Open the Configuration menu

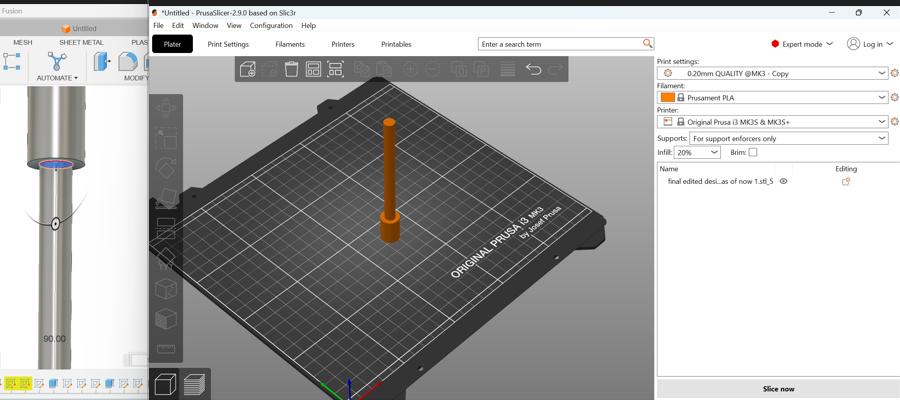(271, 25)
